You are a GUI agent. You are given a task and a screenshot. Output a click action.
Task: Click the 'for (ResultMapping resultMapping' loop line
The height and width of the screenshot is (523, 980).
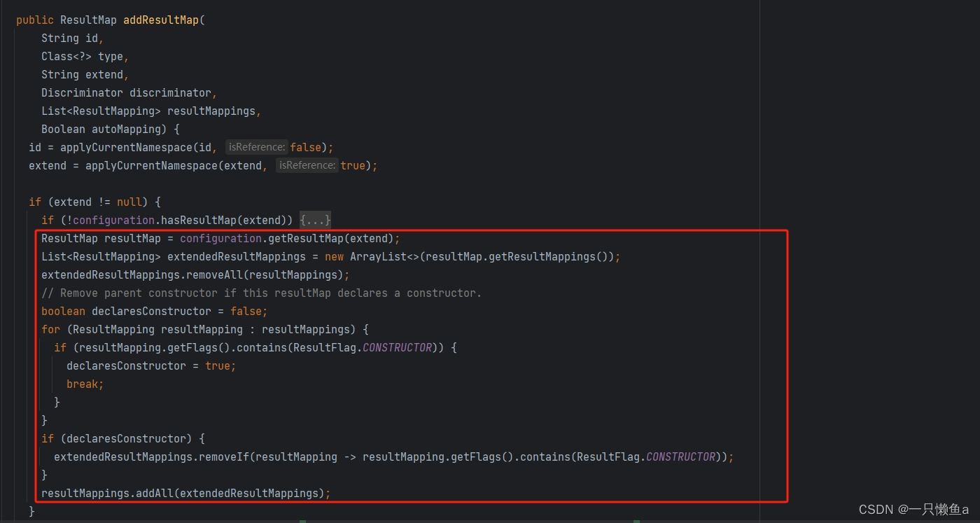click(205, 330)
